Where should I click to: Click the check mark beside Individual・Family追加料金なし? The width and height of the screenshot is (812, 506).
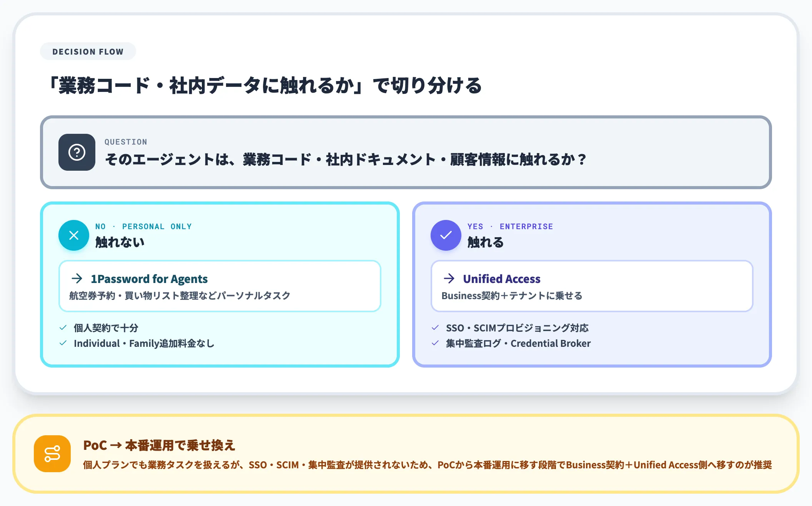pos(63,343)
